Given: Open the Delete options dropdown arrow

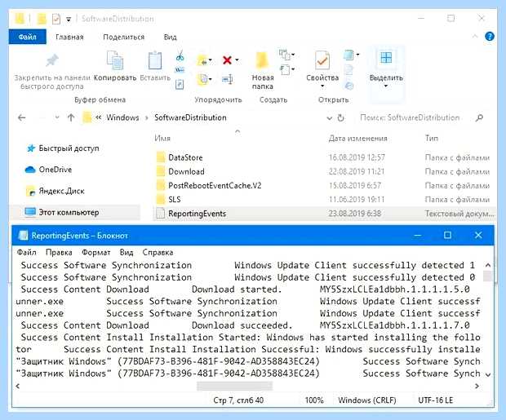Looking at the screenshot, I should pyautogui.click(x=237, y=60).
